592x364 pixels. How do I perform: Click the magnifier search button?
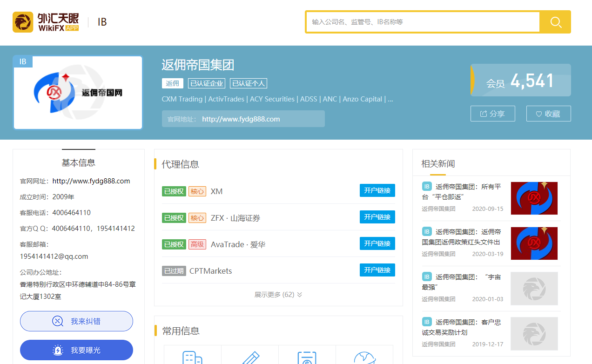tap(556, 22)
